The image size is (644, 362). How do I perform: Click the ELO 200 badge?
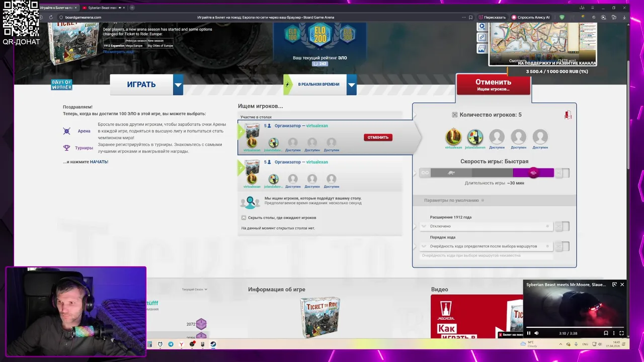pyautogui.click(x=320, y=34)
